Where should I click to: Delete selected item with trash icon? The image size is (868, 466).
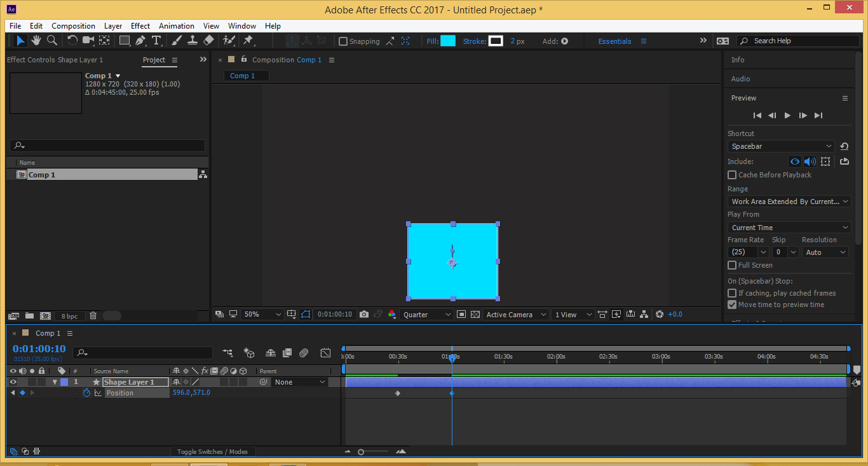(x=93, y=316)
